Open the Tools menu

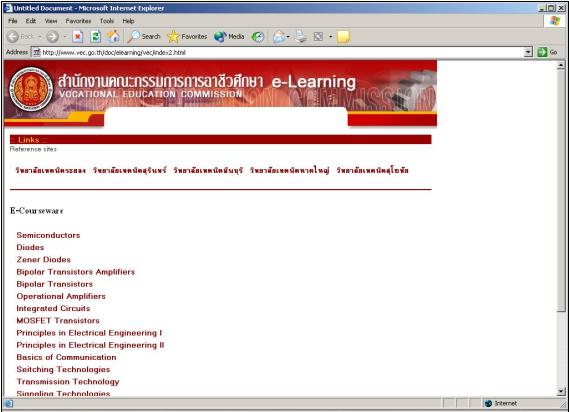pyautogui.click(x=107, y=21)
